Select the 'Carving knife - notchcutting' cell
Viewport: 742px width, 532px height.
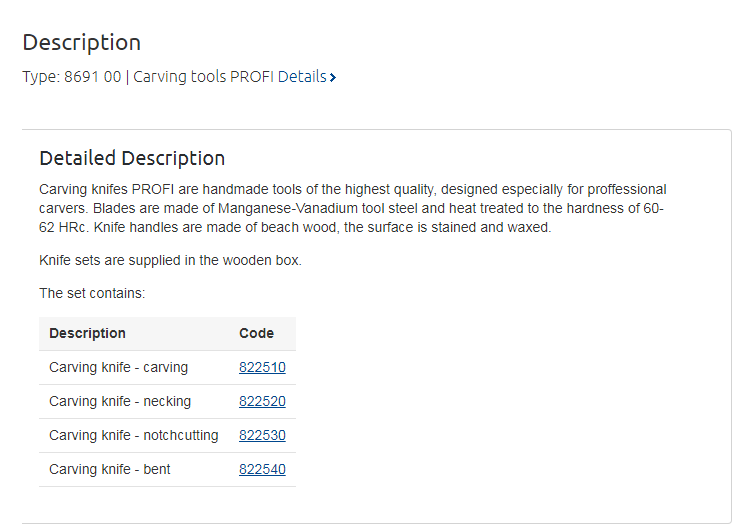(133, 435)
